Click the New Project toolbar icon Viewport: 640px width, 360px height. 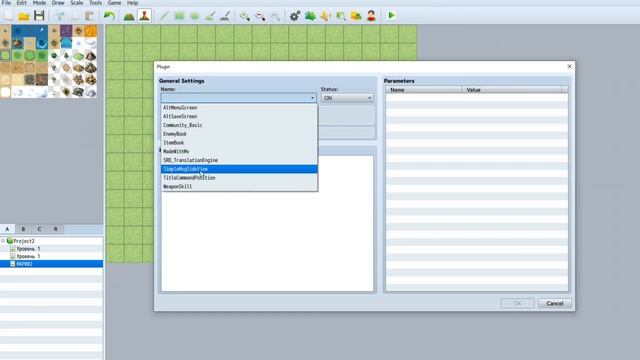[9, 16]
